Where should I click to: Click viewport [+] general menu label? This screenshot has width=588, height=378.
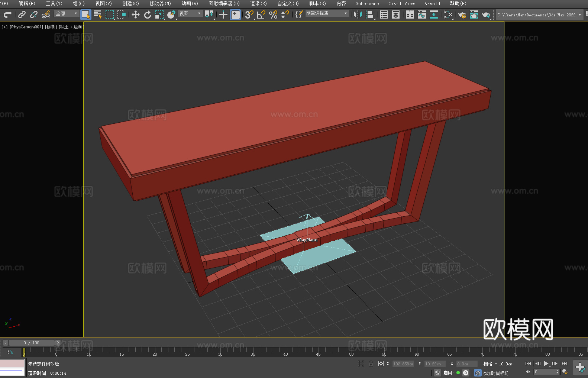(4, 27)
